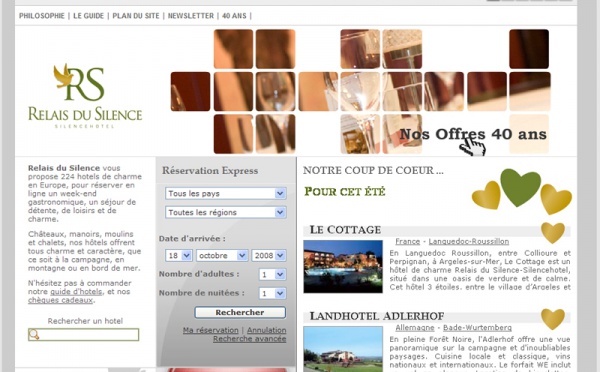The image size is (600, 372).
Task: Click the gold heart beside Landhotel Adlerhof
Action: tap(553, 319)
